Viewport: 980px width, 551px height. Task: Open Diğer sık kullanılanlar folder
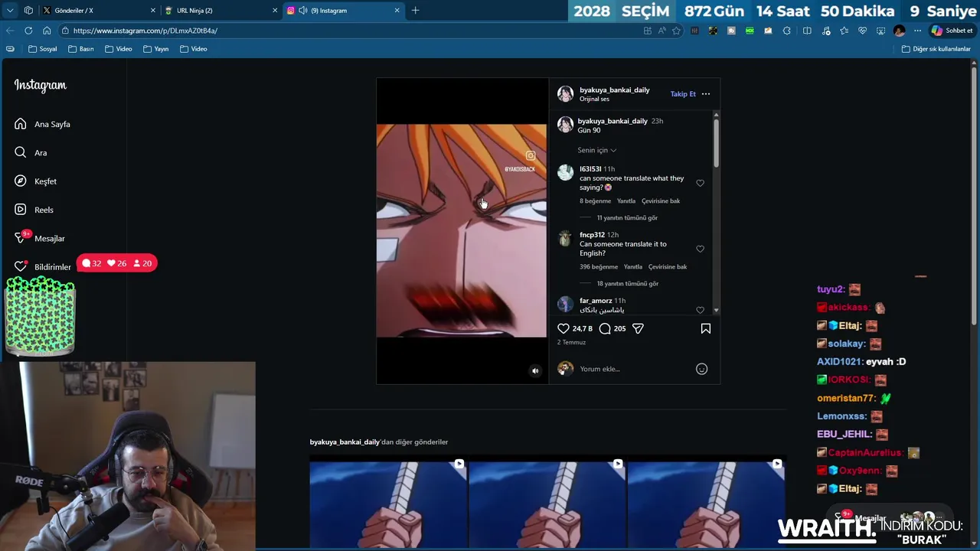coord(936,49)
